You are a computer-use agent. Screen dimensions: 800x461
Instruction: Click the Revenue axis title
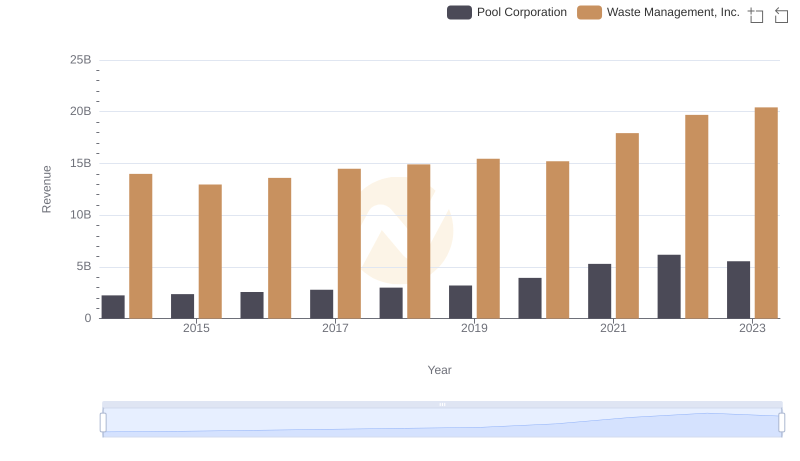pos(46,189)
